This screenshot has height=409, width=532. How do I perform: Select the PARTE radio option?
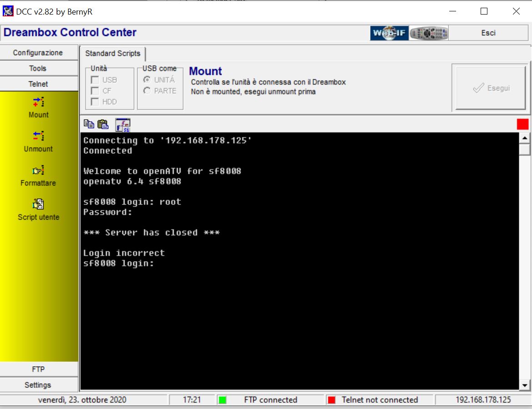(x=147, y=91)
